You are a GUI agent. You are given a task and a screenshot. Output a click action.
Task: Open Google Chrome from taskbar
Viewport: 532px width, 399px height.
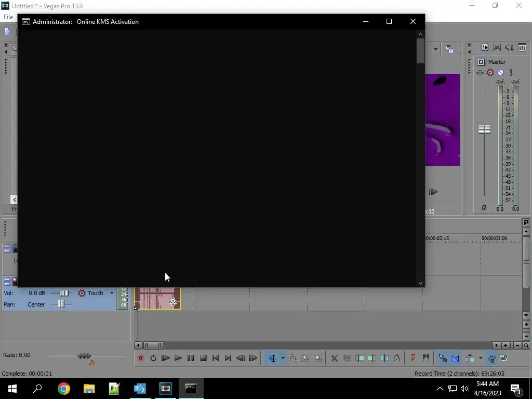(x=64, y=389)
